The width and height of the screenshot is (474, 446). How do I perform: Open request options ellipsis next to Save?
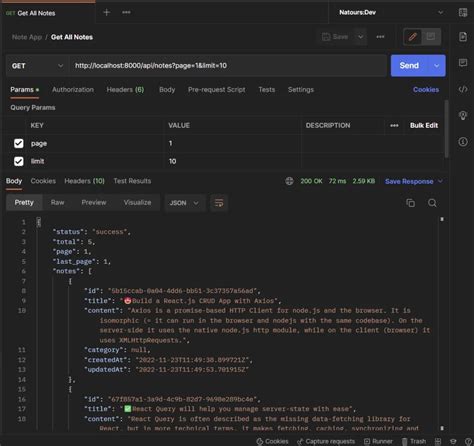click(380, 37)
